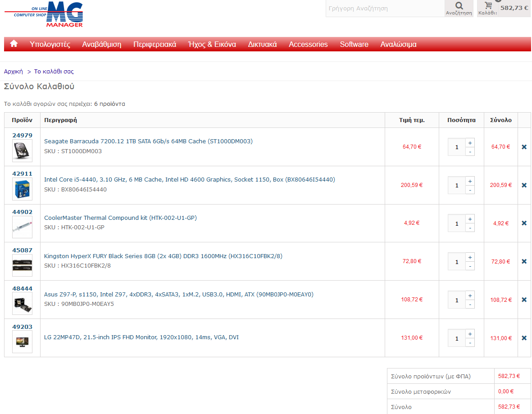Image resolution: width=532 pixels, height=414 pixels.
Task: Decrease quantity of CoolerMaster Thermal Compound
Action: [x=470, y=228]
